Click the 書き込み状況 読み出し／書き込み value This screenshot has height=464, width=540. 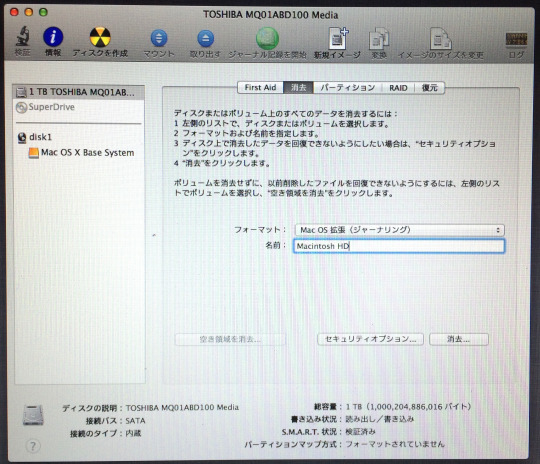(380, 419)
